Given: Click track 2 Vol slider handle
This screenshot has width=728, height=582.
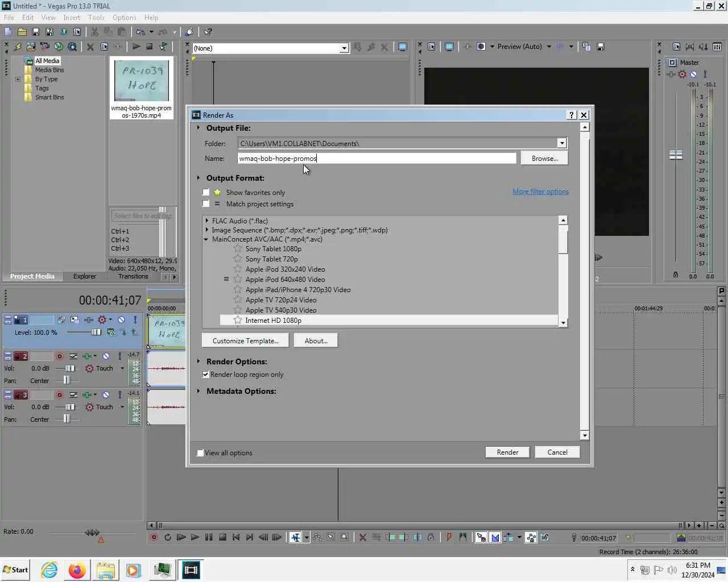Looking at the screenshot, I should tap(70, 368).
